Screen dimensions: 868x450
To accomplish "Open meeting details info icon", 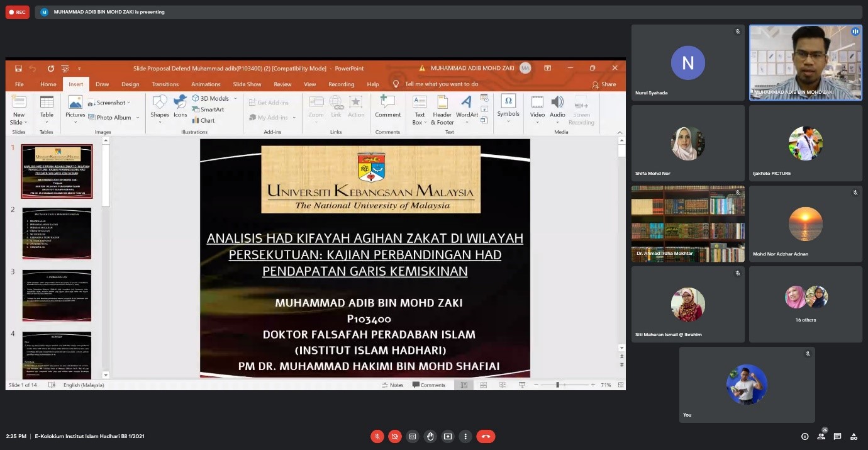I will 804,436.
